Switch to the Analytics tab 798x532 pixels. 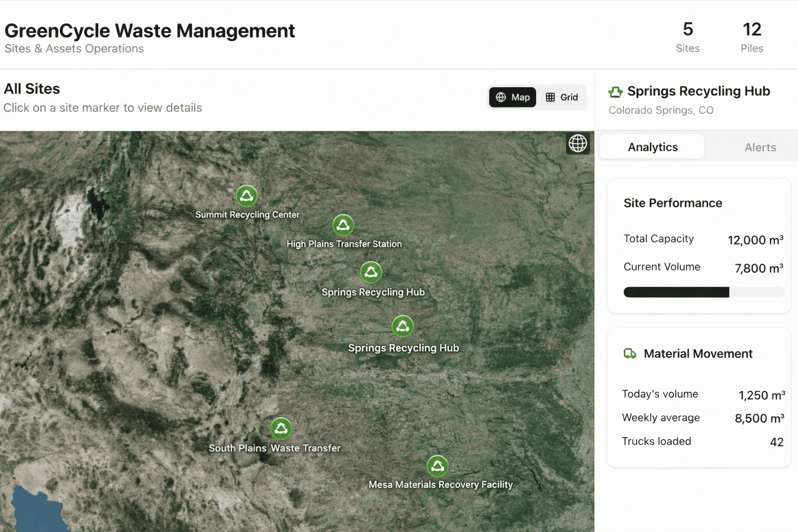click(x=652, y=147)
